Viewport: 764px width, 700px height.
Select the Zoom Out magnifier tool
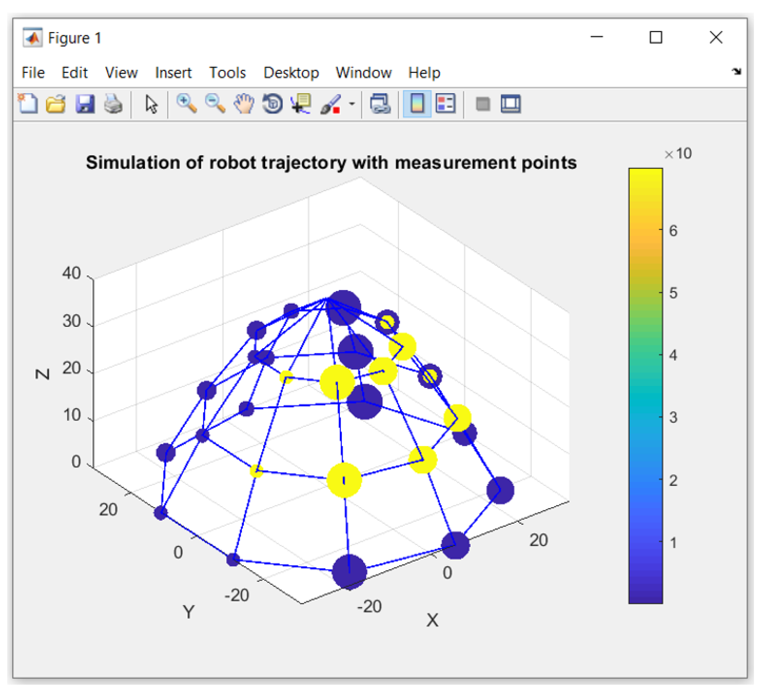[x=215, y=104]
